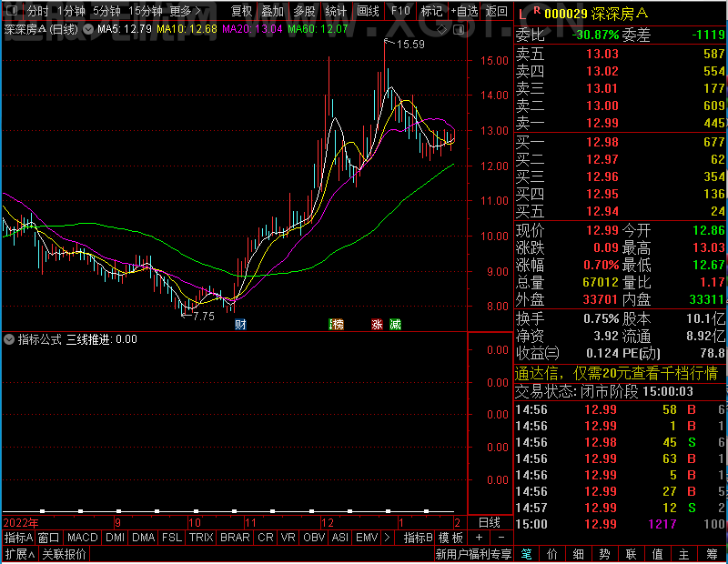Switch to the 细 detail tab
This screenshot has height=564, width=728.
578,554
